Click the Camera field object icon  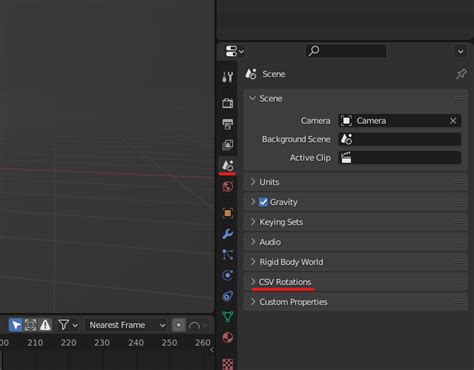click(346, 121)
